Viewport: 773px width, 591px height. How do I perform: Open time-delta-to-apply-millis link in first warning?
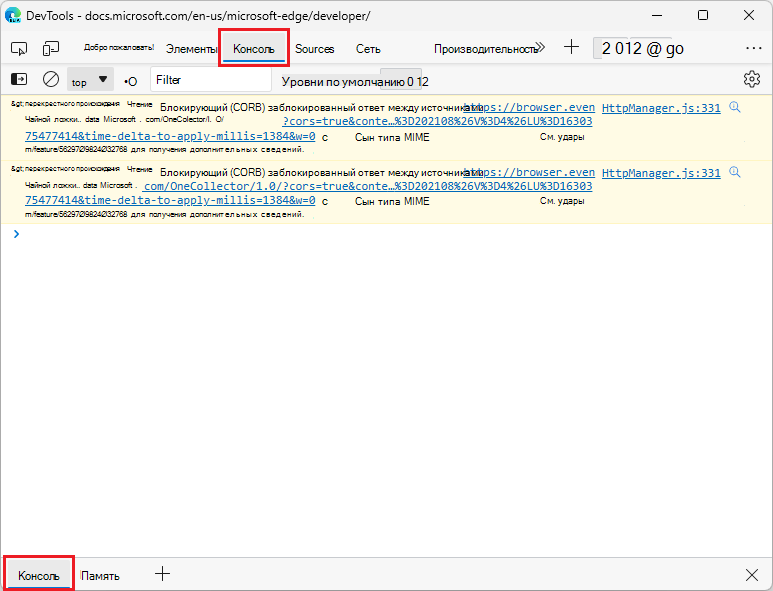tap(170, 136)
